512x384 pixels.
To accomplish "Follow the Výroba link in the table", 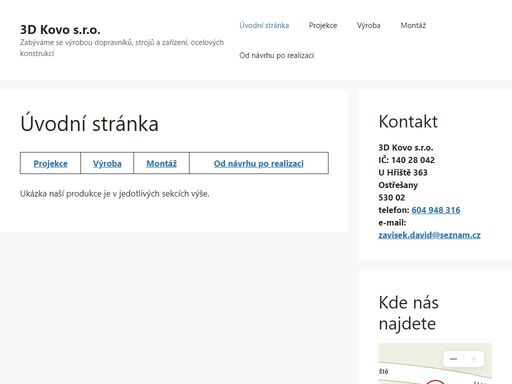I will (x=107, y=164).
